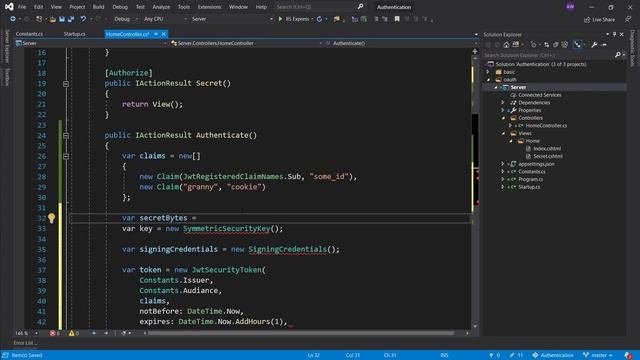Click the user account avatar icon
Image resolution: width=640 pixels, height=360 pixels.
pos(570,7)
